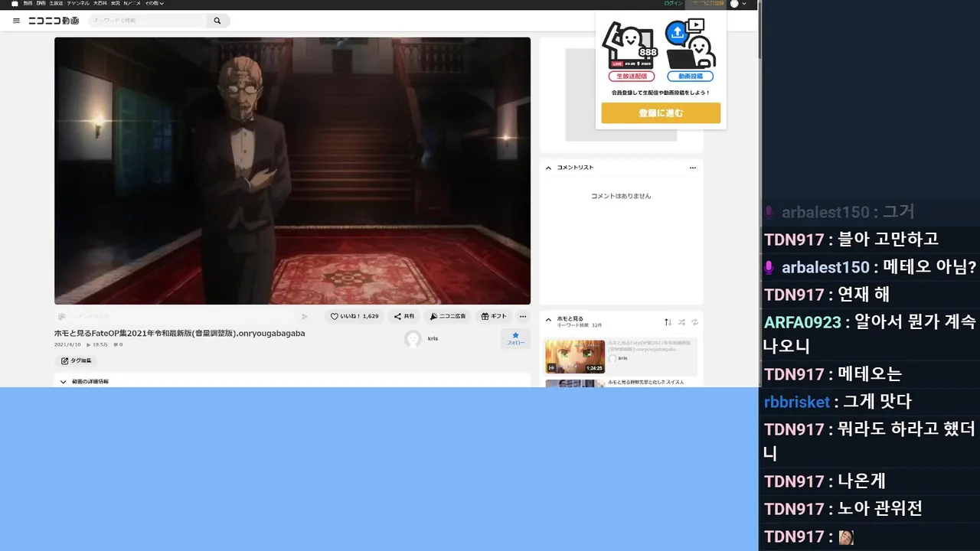Open the Nアニメ top bar menu item

tap(132, 4)
